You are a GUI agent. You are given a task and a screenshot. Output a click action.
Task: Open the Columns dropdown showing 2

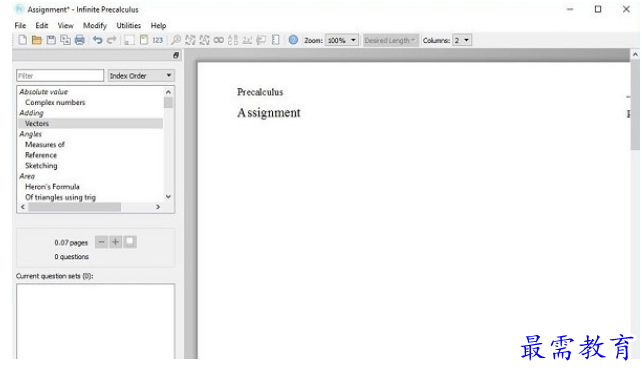462,40
